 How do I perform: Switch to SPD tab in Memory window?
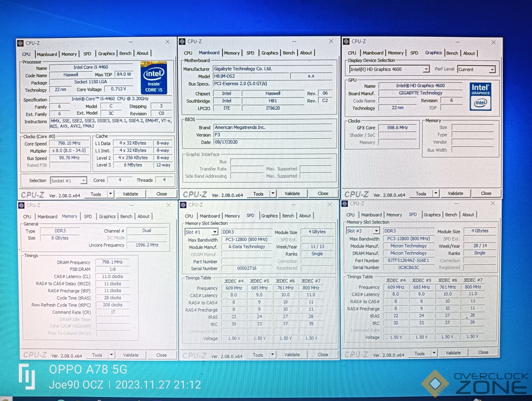(88, 217)
